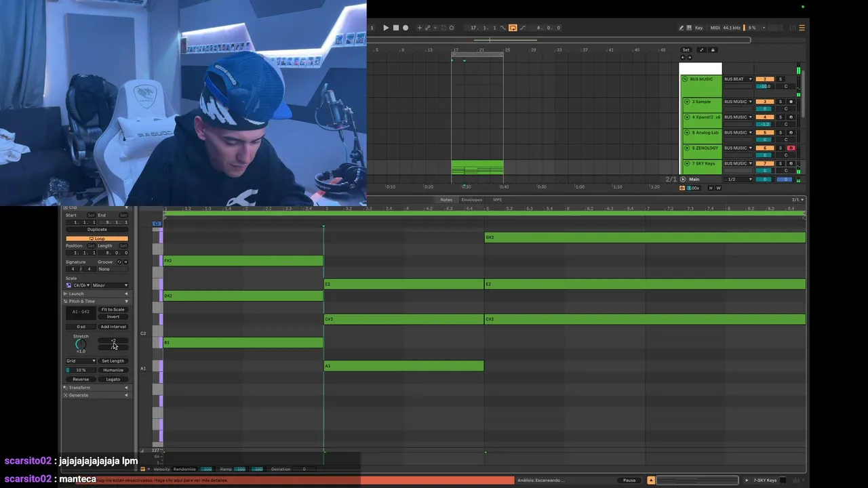Toggle the arrangement Loop switch in transport
The image size is (868, 488).
pos(513,28)
